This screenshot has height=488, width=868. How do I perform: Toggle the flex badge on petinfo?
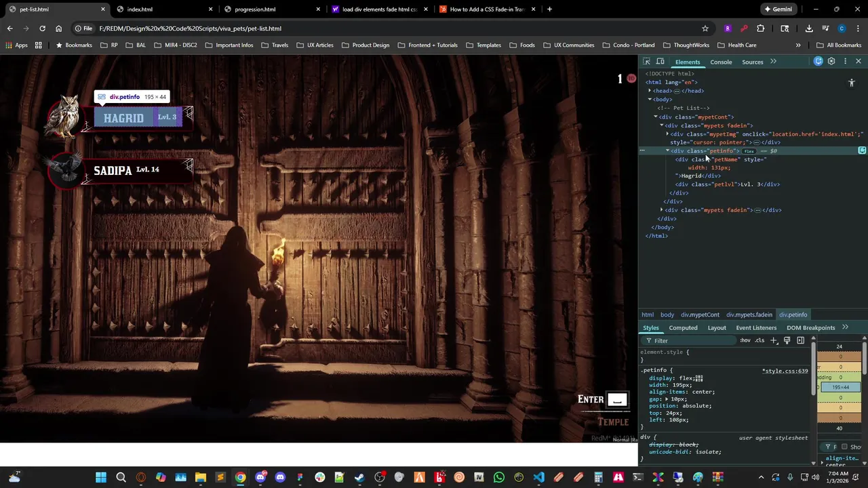749,151
